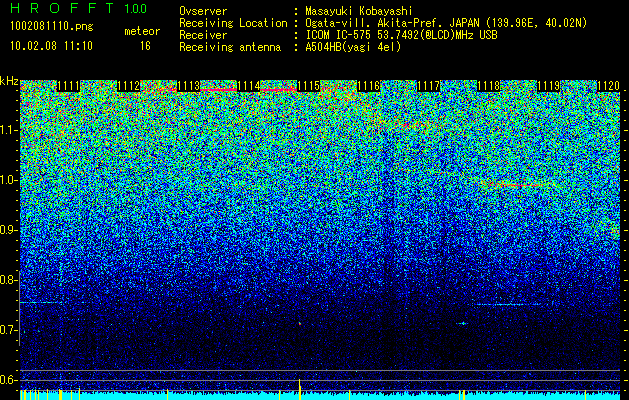Click the ICOM IC-575 receiver details

(x=401, y=35)
